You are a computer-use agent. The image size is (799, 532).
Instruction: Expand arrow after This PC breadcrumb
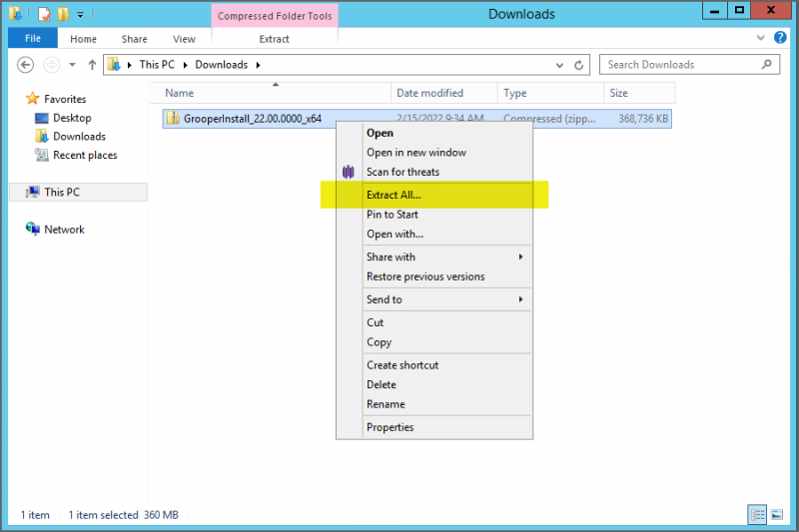[x=186, y=65]
